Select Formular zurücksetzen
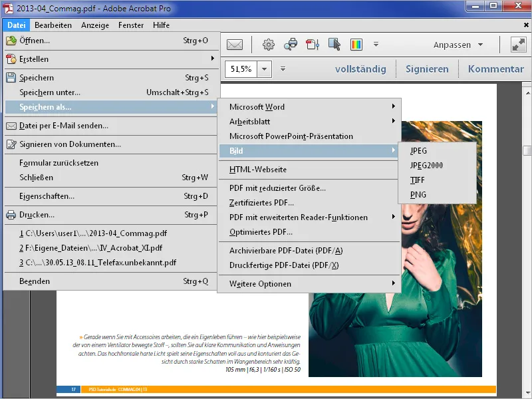 point(110,163)
